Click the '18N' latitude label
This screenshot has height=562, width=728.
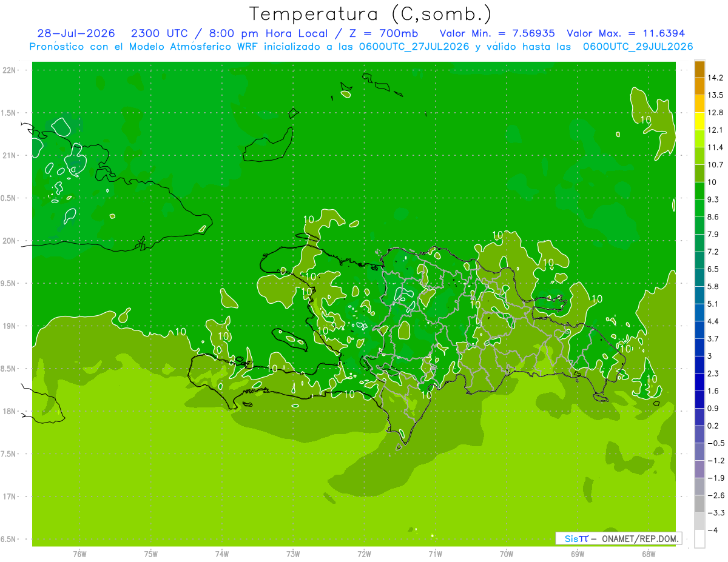[8, 412]
